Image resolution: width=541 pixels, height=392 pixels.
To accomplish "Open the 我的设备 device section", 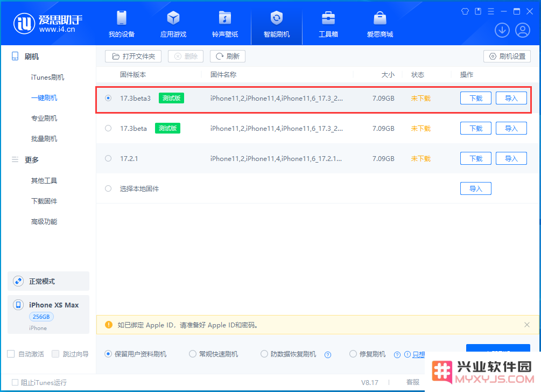I will point(122,24).
